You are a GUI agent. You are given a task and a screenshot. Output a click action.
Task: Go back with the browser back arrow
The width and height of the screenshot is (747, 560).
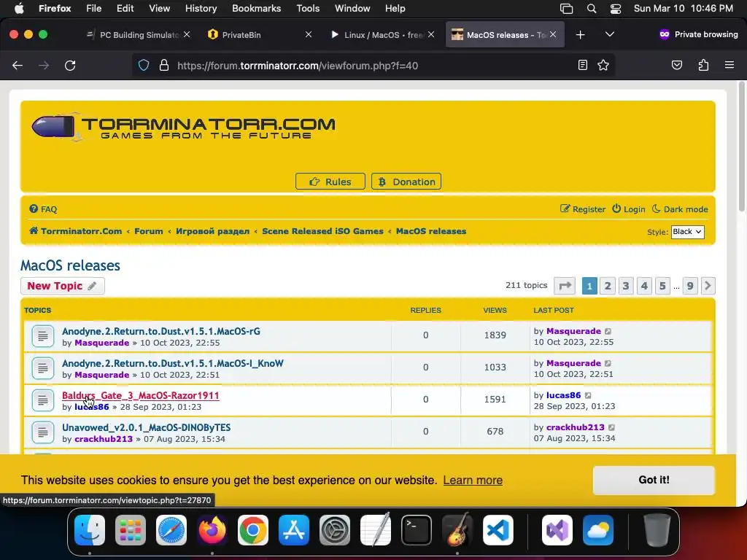tap(18, 66)
